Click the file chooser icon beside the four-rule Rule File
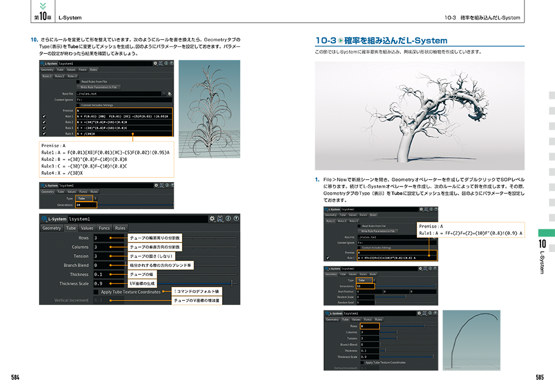 click(170, 94)
